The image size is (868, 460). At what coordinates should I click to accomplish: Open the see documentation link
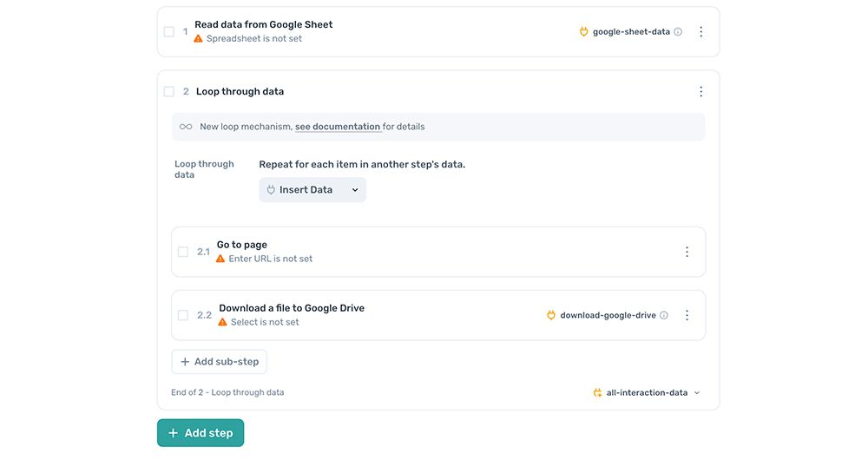(x=338, y=127)
